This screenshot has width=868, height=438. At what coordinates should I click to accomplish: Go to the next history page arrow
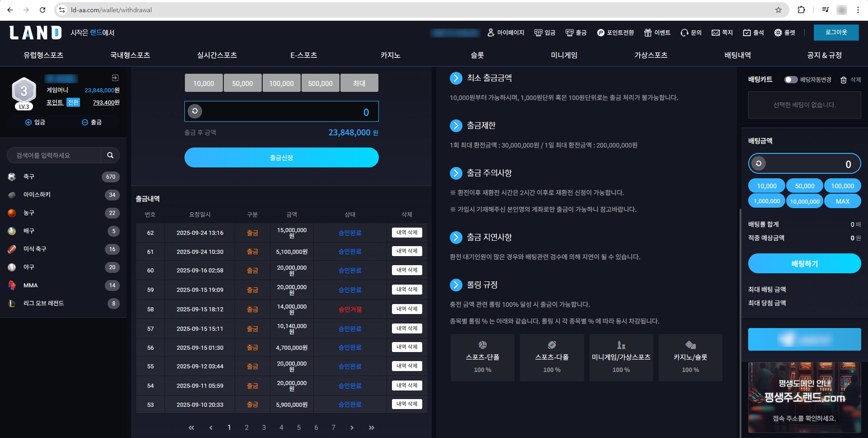[352, 428]
